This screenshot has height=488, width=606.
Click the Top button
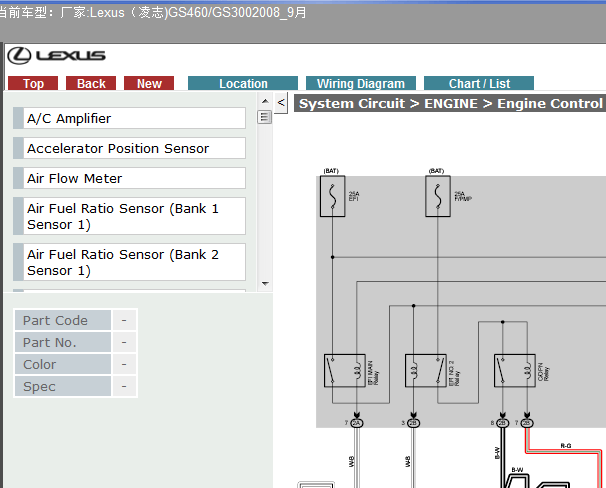point(33,83)
